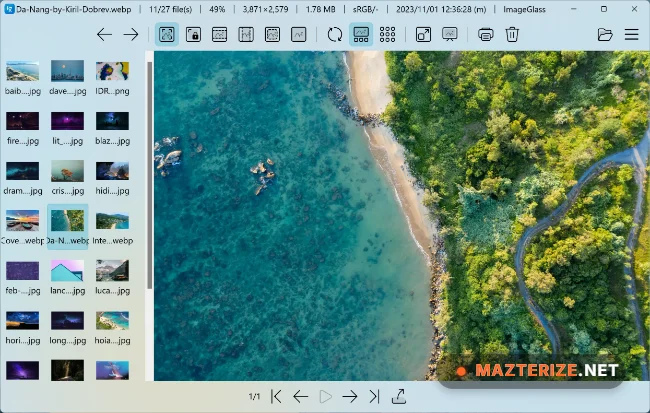The image size is (650, 413).
Task: Select the IDR...png thumbnail
Action: 112,78
